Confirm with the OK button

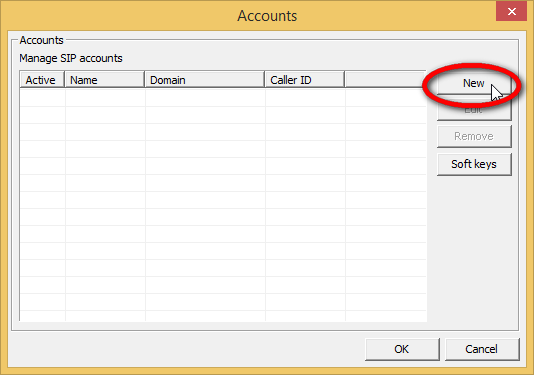click(x=402, y=349)
